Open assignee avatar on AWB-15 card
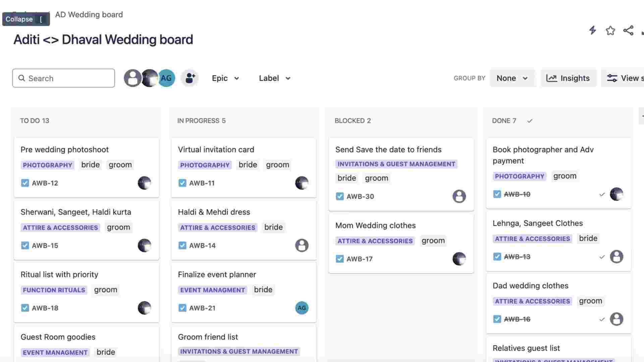644x362 pixels. click(x=145, y=245)
